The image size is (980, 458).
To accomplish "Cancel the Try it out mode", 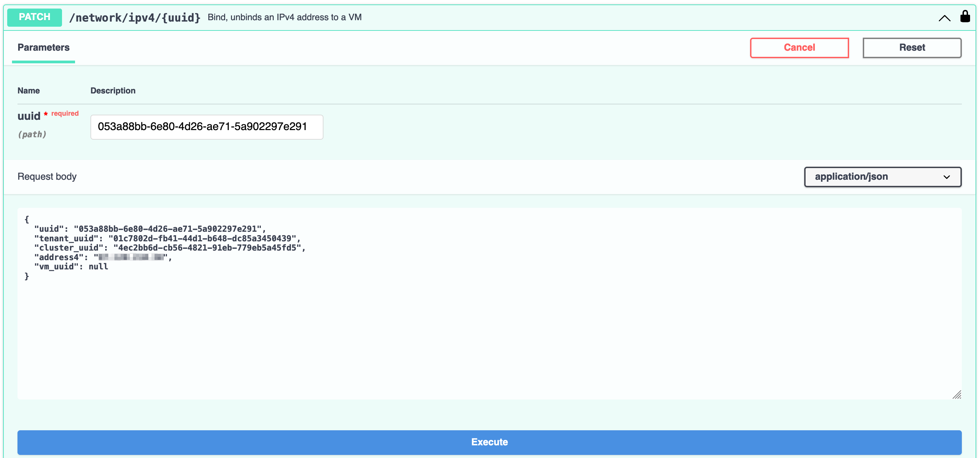I will [x=799, y=48].
